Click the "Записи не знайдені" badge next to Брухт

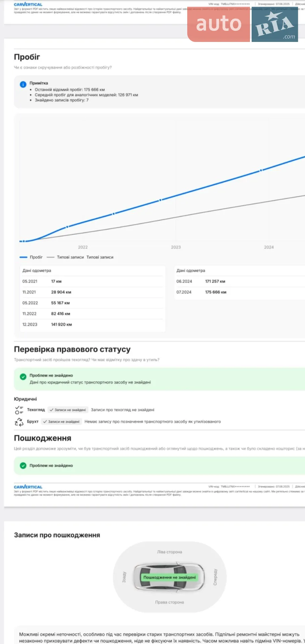(61, 422)
